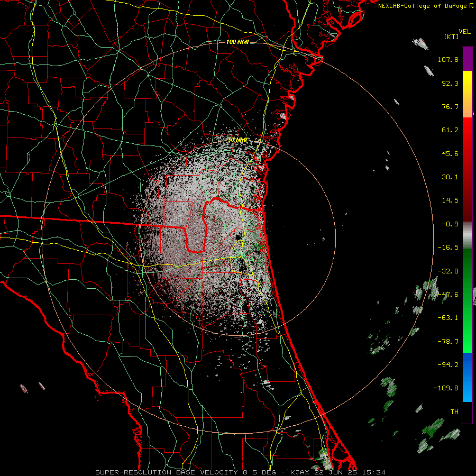Select the -16.5 legend value
This screenshot has width=476, height=476.
point(448,248)
